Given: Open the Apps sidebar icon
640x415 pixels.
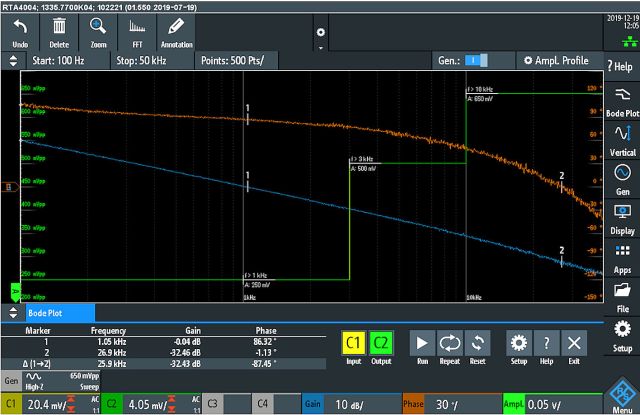Looking at the screenshot, I should tap(622, 259).
